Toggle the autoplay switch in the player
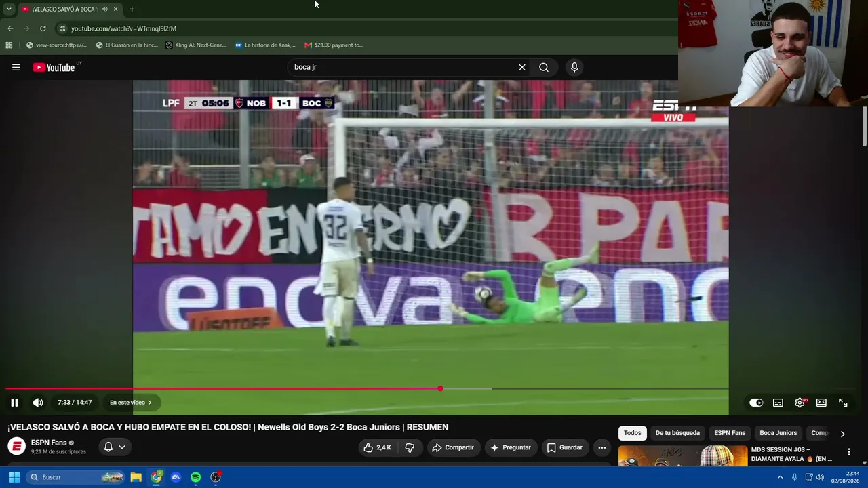 click(x=756, y=403)
